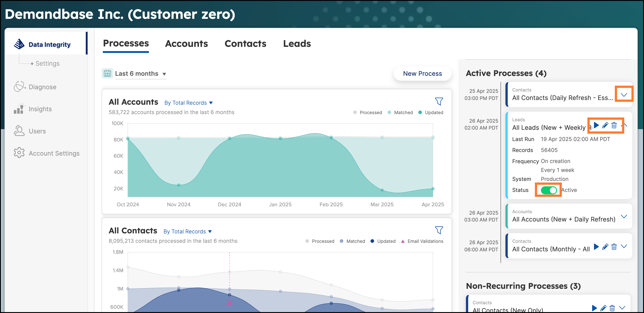
Task: Open the filter for All Contacts chart
Action: click(x=439, y=230)
